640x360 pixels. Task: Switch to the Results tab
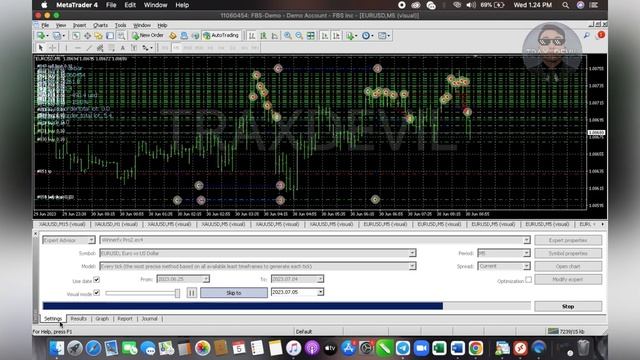(78, 319)
